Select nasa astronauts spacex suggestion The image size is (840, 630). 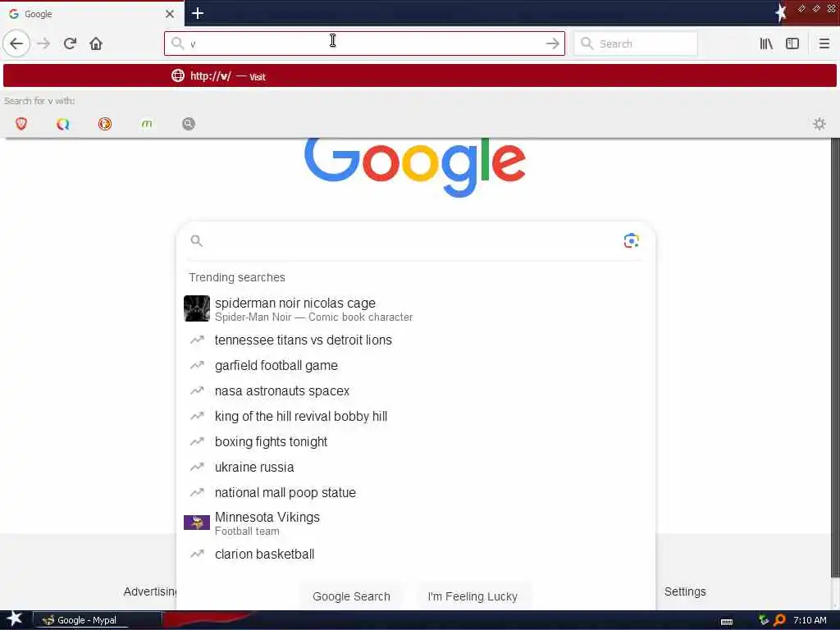click(415, 390)
